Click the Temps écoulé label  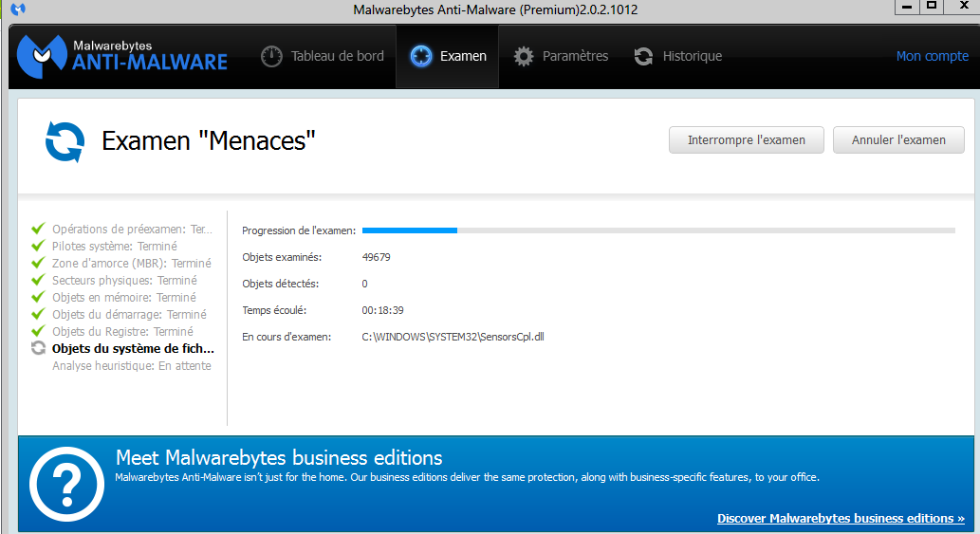click(274, 310)
